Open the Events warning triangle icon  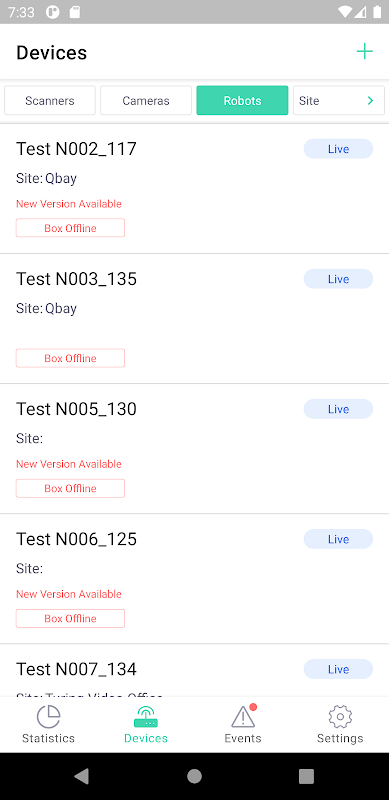point(243,716)
